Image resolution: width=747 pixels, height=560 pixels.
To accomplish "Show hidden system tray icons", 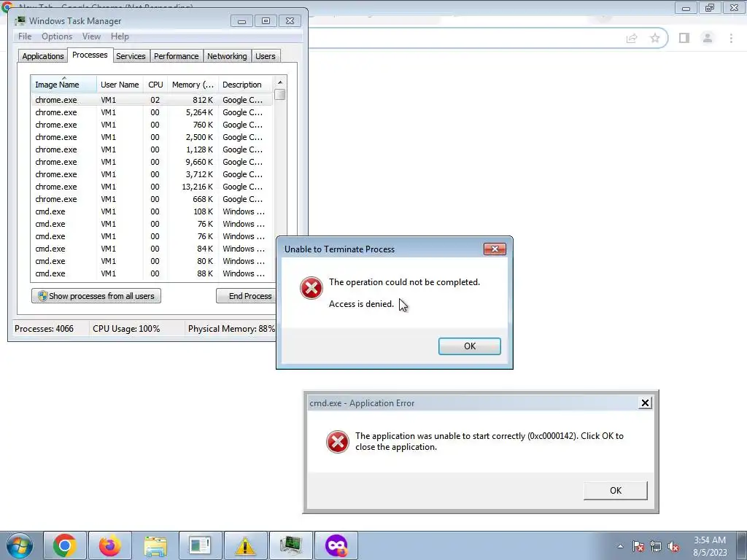I will coord(620,546).
